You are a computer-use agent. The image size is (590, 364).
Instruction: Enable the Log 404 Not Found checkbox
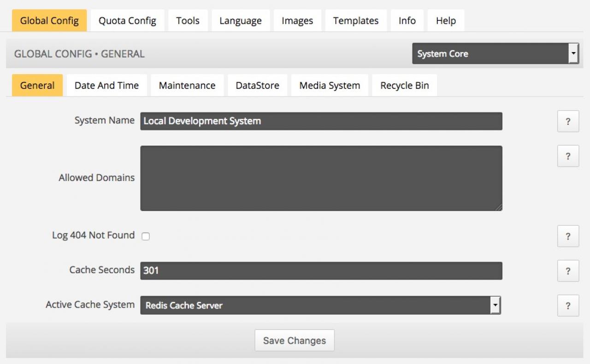(x=146, y=236)
